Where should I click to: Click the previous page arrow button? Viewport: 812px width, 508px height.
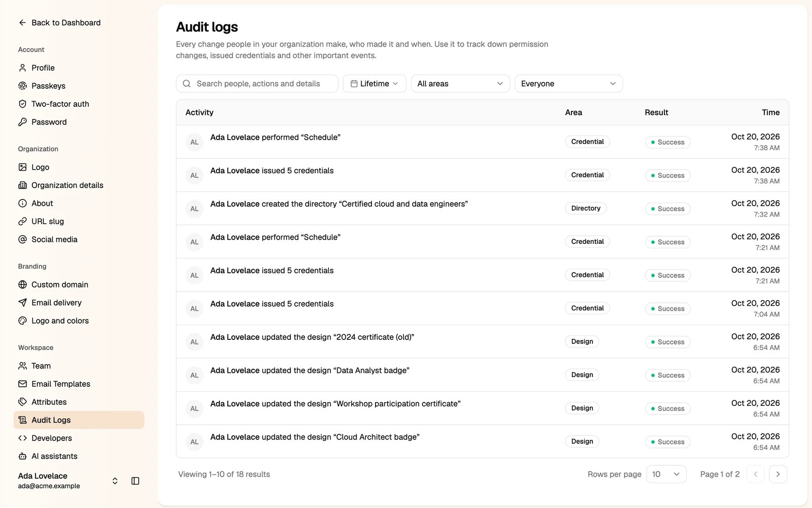click(x=756, y=474)
